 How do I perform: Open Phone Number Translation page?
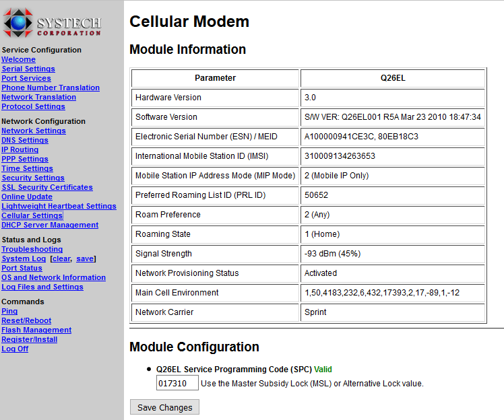pyautogui.click(x=51, y=87)
